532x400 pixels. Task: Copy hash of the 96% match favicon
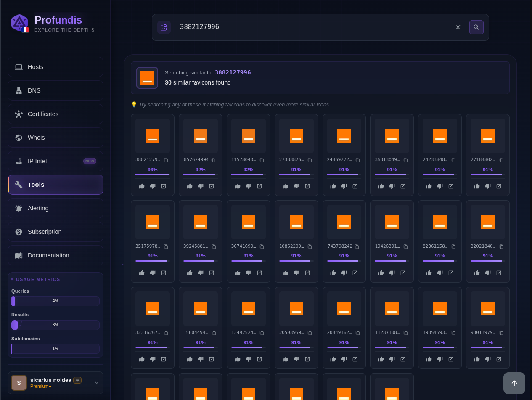(x=166, y=160)
